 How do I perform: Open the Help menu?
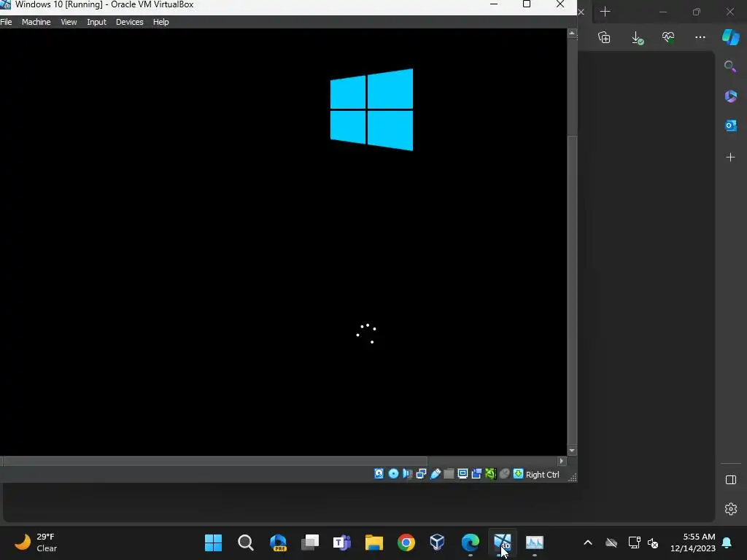161,22
